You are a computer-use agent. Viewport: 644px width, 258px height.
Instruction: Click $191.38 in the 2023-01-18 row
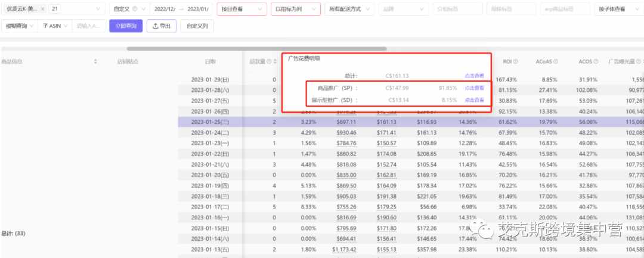pyautogui.click(x=386, y=196)
